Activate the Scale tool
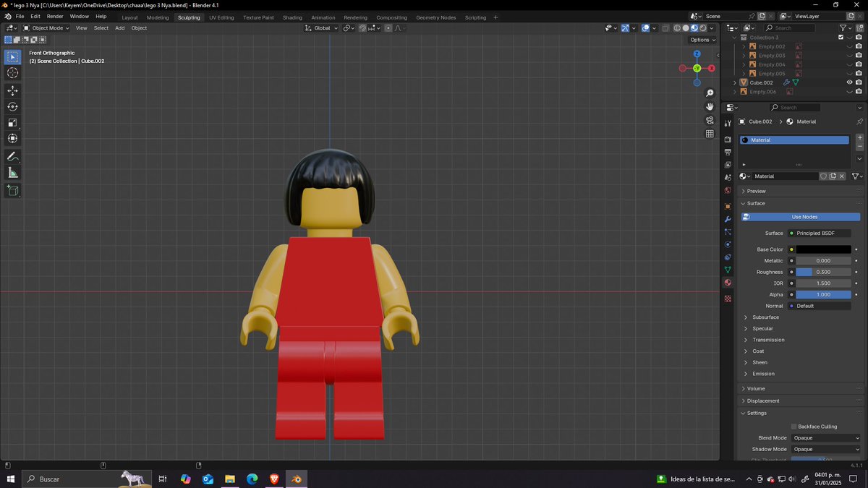868x488 pixels. pyautogui.click(x=12, y=122)
